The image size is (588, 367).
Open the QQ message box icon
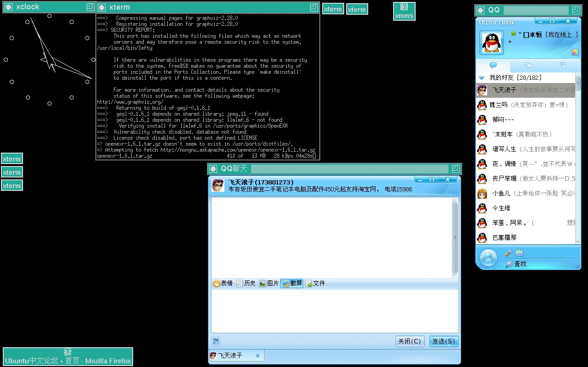coord(519,253)
